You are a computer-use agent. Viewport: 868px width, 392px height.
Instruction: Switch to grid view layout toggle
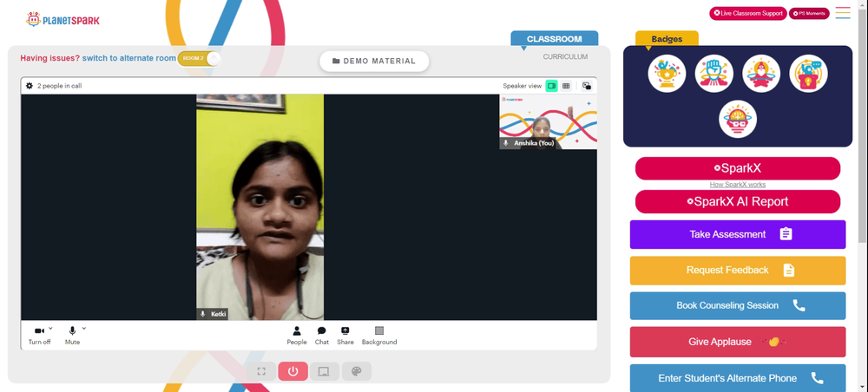566,86
